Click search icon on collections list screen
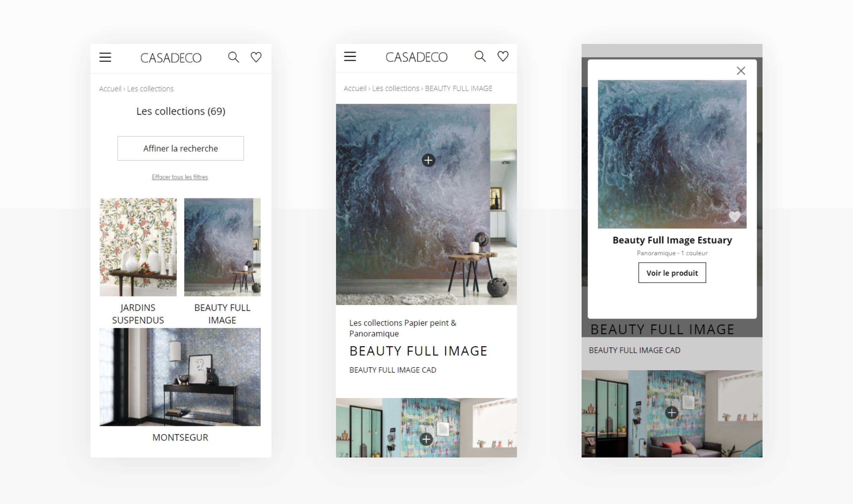This screenshot has height=504, width=853. point(233,57)
